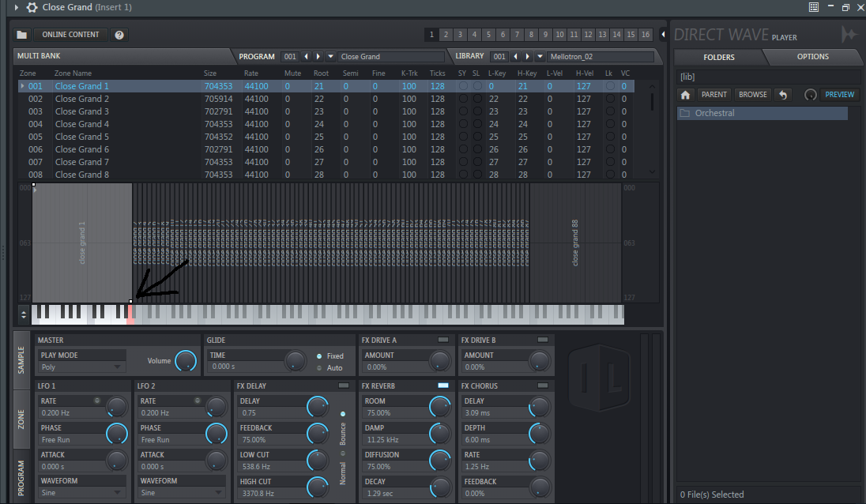The image size is (866, 504).
Task: Click the help question mark icon
Action: [x=118, y=34]
